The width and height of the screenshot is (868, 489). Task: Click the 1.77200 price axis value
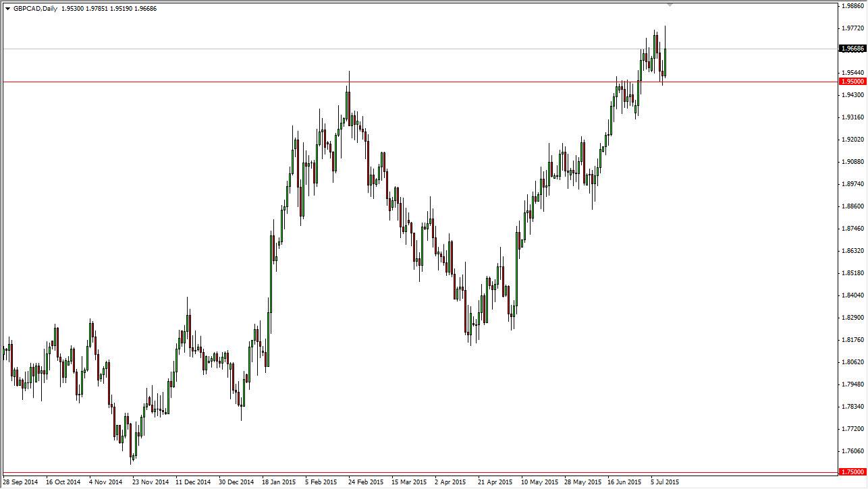(852, 429)
